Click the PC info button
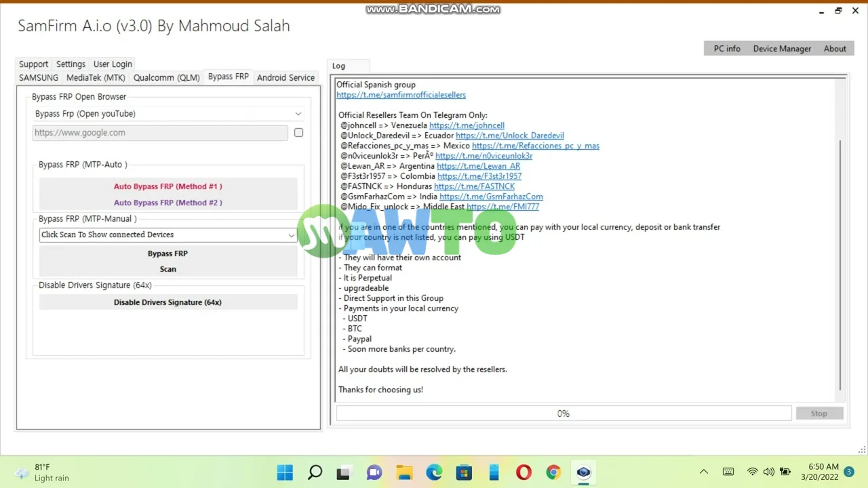This screenshot has width=868, height=488. [x=727, y=49]
